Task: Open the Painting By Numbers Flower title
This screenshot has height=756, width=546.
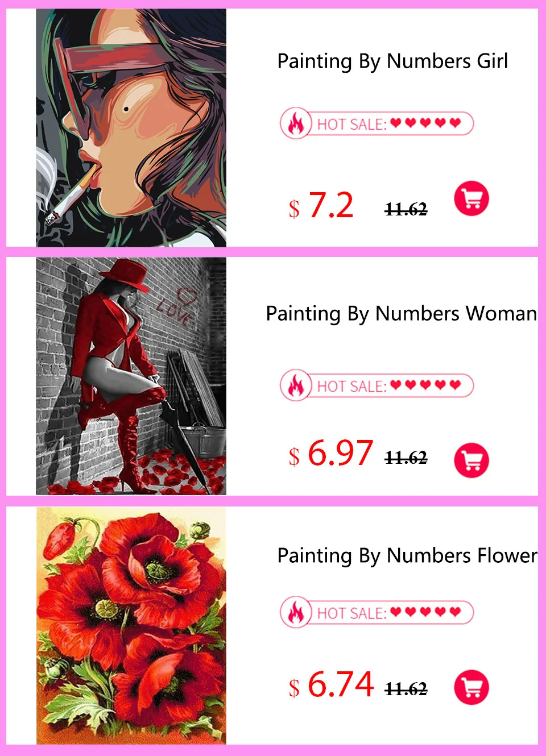Action: tap(407, 555)
